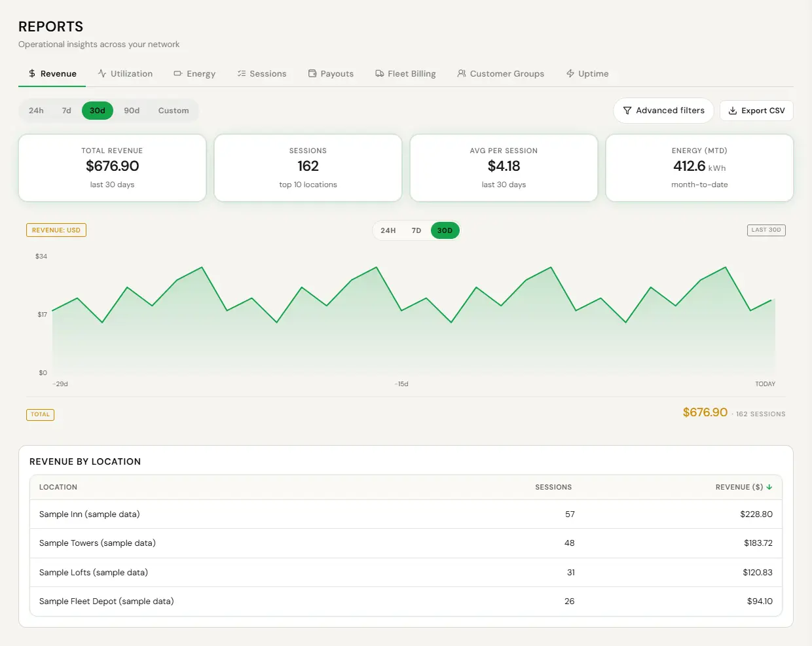Open the Payouts tab
This screenshot has width=812, height=646.
[331, 74]
